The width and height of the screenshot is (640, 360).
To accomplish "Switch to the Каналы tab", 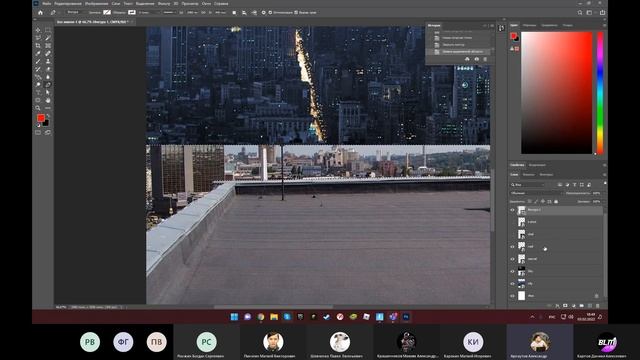I will click(x=529, y=175).
